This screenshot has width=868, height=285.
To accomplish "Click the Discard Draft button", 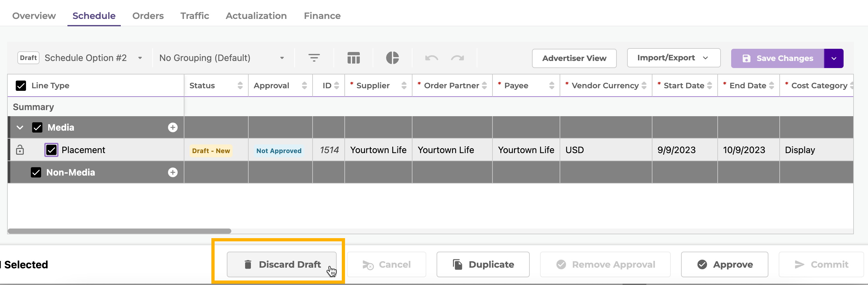I will [281, 264].
